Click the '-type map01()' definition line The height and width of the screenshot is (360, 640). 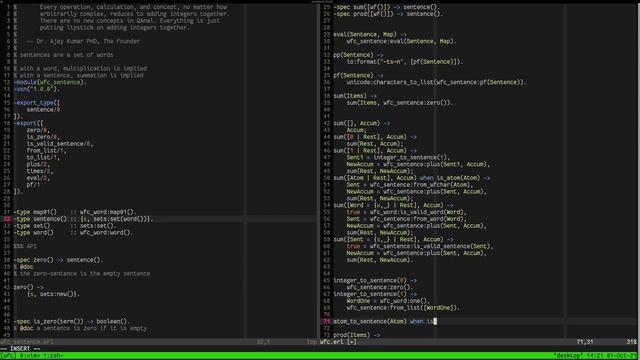click(x=76, y=212)
